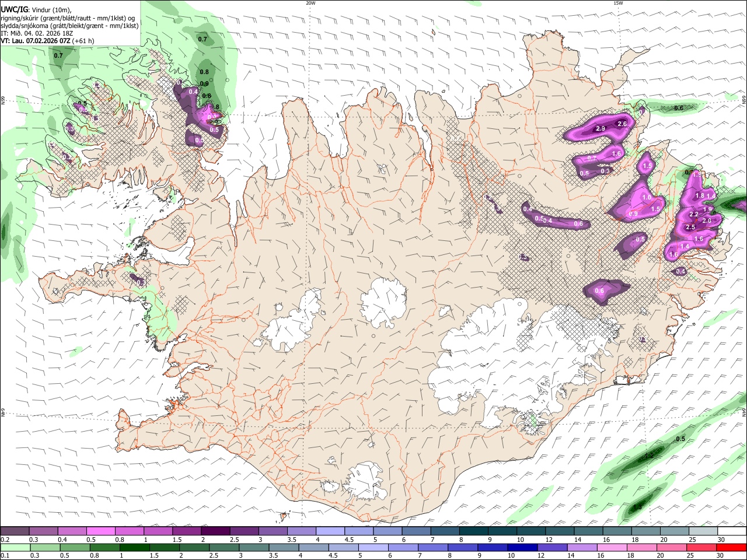Select the valid time line 'VT: Lau. 07.02.2026 07Z (+61 h)'
The image size is (747, 560).
(x=47, y=41)
